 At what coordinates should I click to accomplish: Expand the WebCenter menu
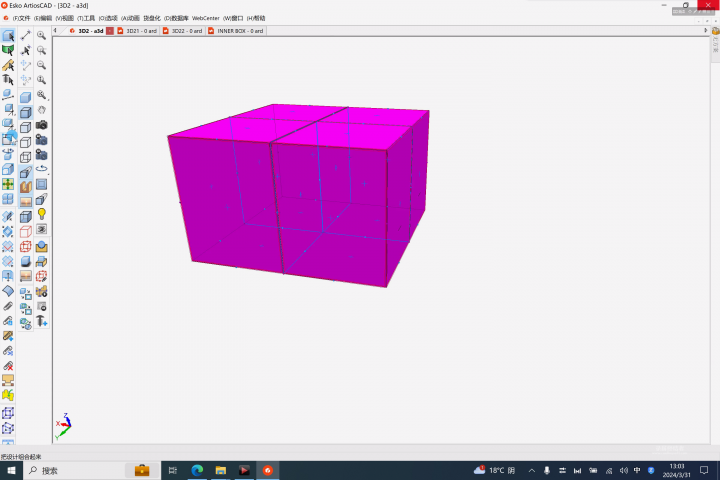(205, 18)
